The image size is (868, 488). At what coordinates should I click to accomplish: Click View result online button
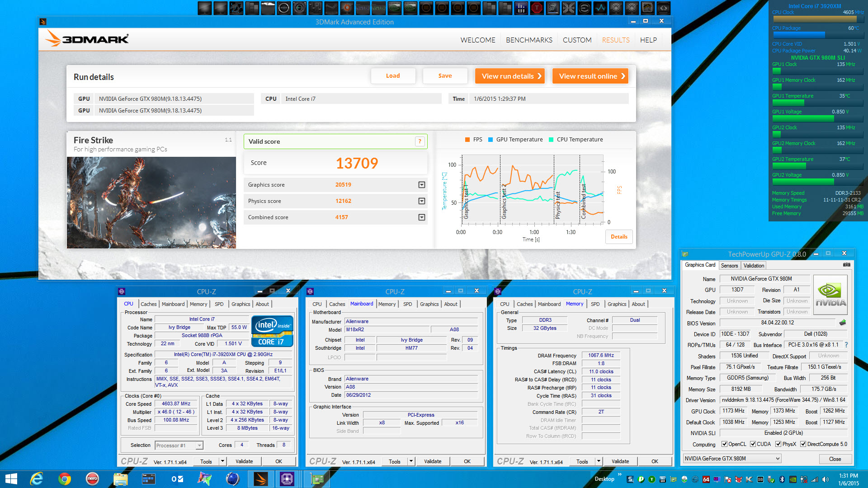590,76
